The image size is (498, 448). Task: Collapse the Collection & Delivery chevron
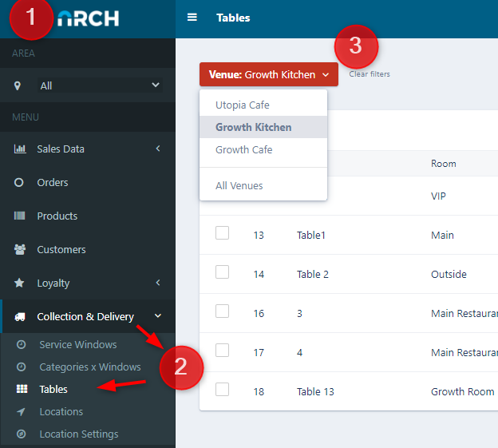pyautogui.click(x=158, y=317)
